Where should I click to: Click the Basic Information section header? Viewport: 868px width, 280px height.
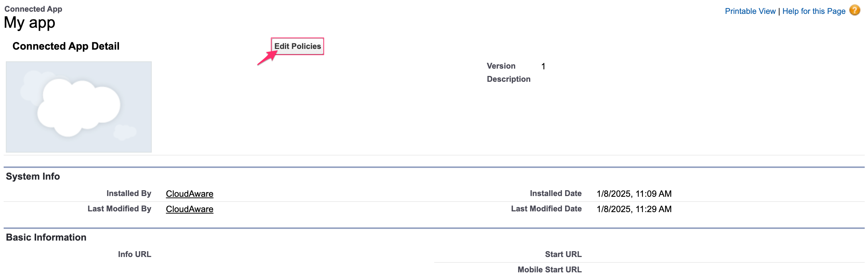[46, 237]
